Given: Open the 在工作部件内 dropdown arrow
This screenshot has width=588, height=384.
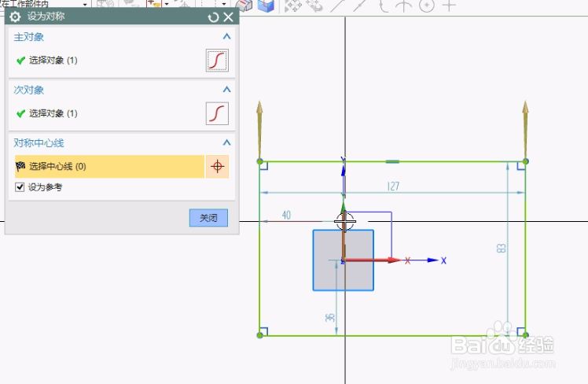Looking at the screenshot, I should tap(85, 4).
